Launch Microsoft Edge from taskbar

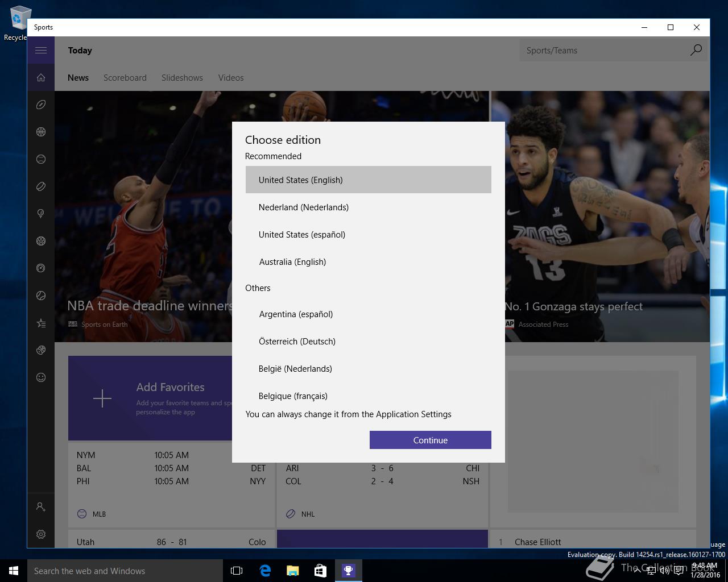tap(265, 571)
